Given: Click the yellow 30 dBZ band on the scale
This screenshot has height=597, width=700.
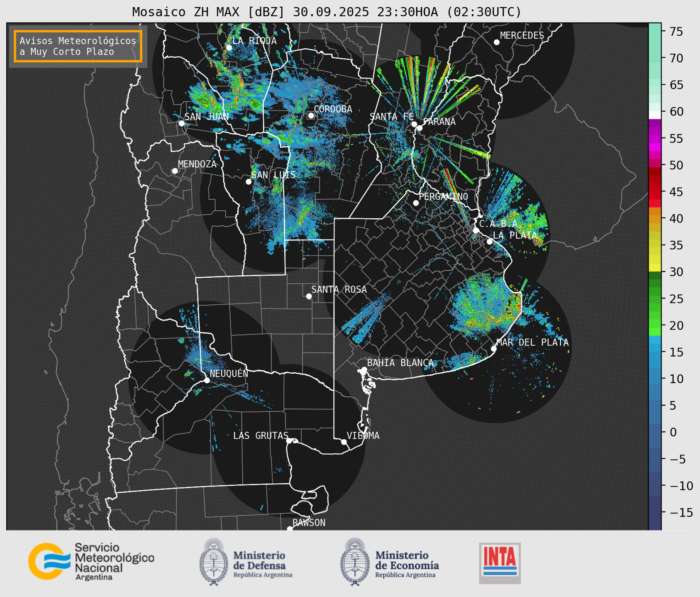Looking at the screenshot, I should point(655,267).
